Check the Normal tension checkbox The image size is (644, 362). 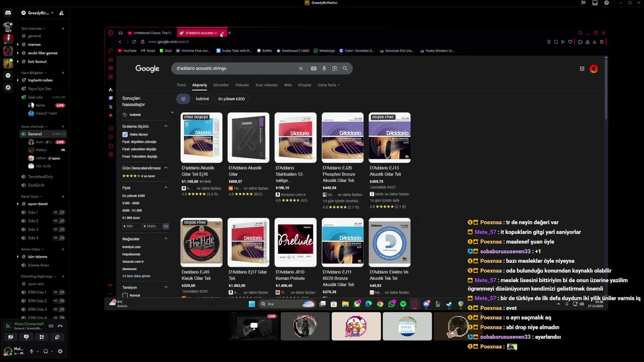[125, 295]
